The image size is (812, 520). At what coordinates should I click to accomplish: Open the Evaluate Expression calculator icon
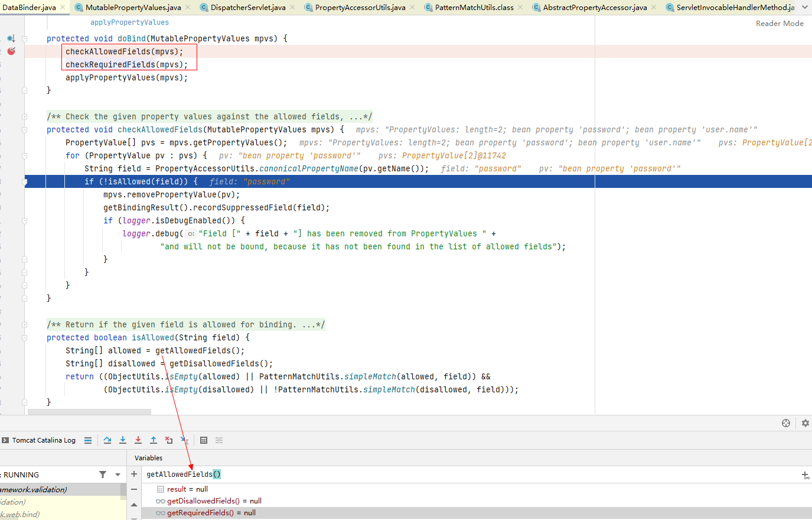(x=204, y=440)
